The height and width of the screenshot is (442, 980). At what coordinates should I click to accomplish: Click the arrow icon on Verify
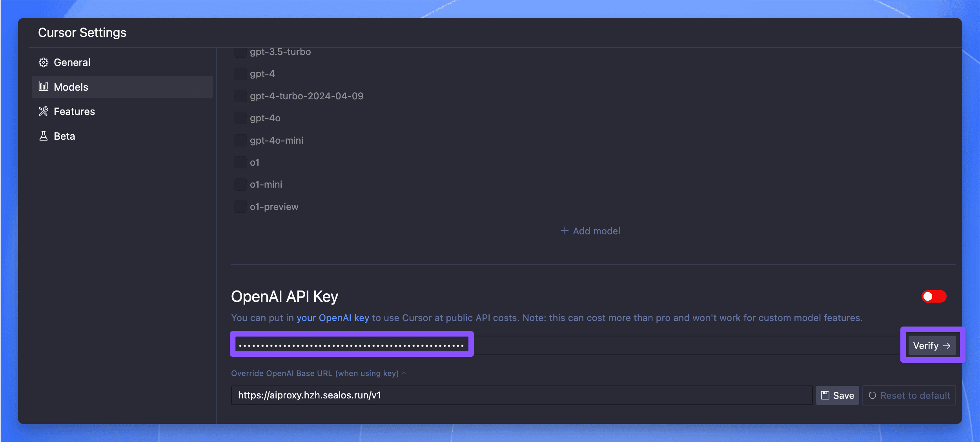[x=947, y=345]
